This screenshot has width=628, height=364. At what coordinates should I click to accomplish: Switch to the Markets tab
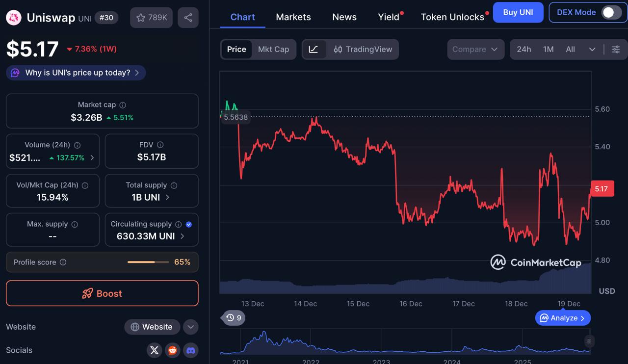[x=293, y=17]
